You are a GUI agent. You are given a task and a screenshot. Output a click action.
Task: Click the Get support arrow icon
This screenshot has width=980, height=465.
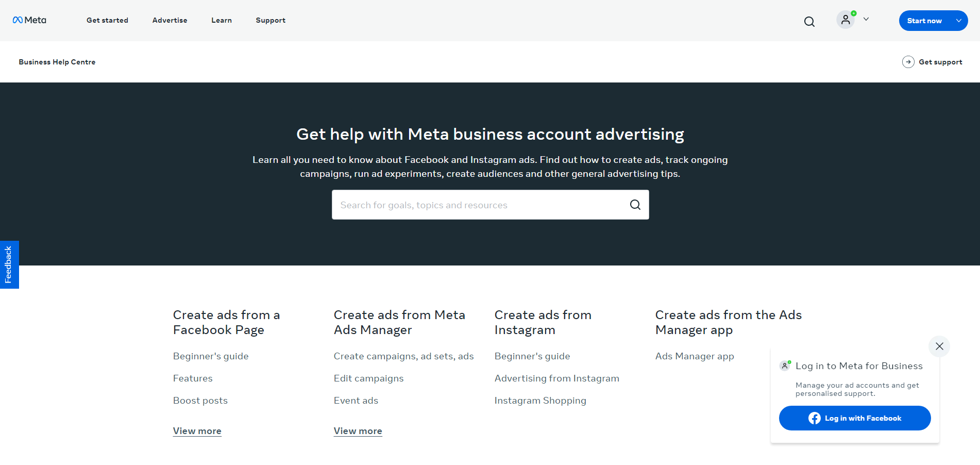908,62
